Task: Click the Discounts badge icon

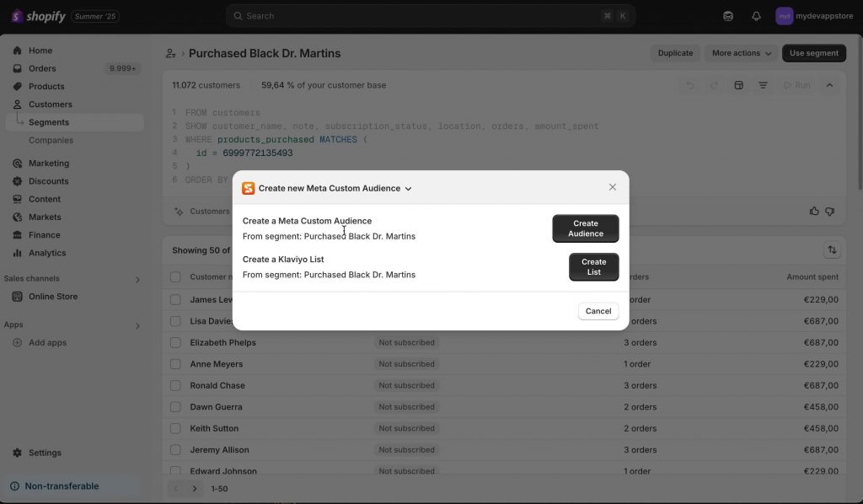Action: coord(17,181)
